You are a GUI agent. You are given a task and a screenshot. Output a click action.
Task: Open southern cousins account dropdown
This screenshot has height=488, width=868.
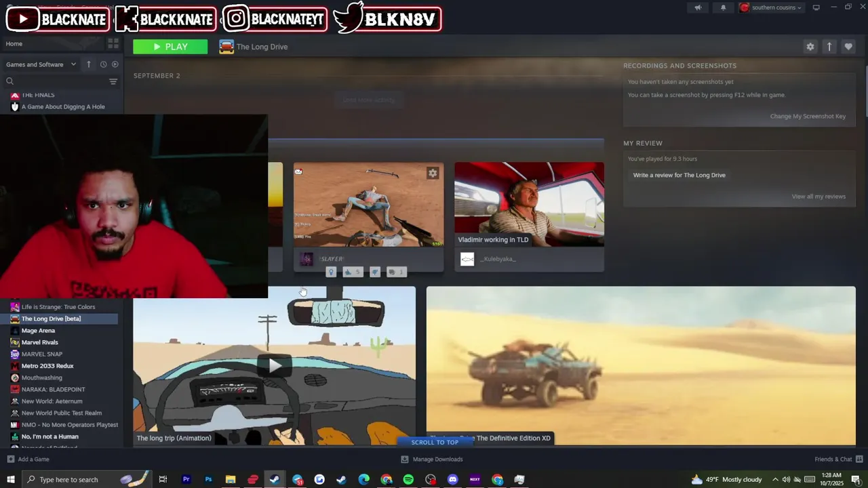[x=772, y=7]
